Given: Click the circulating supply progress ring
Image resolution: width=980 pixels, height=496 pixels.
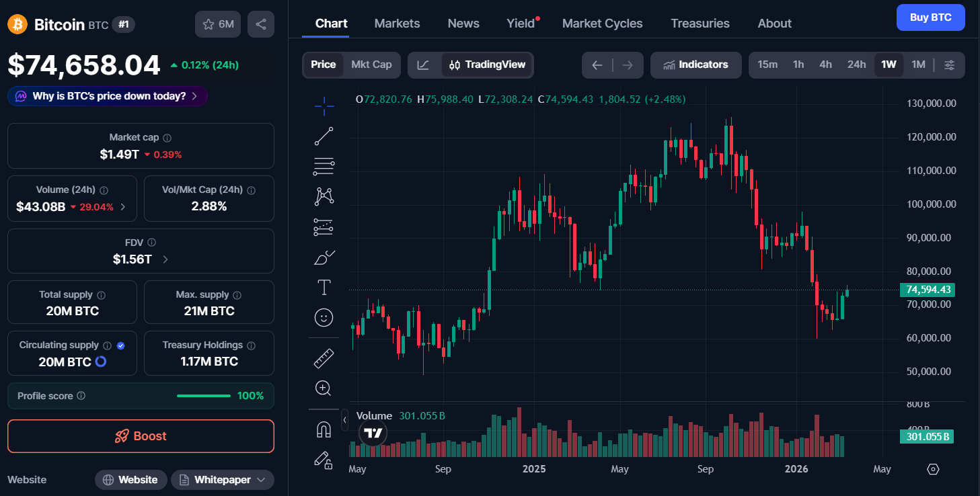Looking at the screenshot, I should pos(101,362).
